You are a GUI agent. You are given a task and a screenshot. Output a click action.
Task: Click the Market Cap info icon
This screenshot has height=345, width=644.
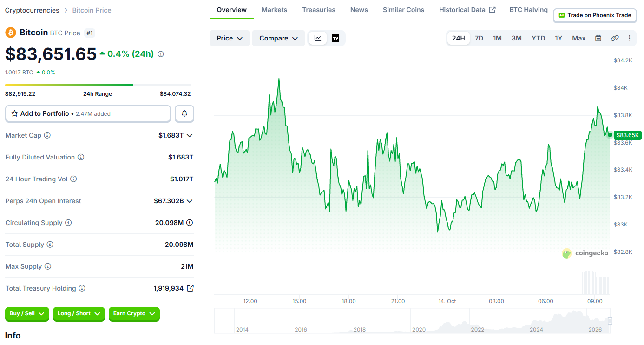coord(47,135)
